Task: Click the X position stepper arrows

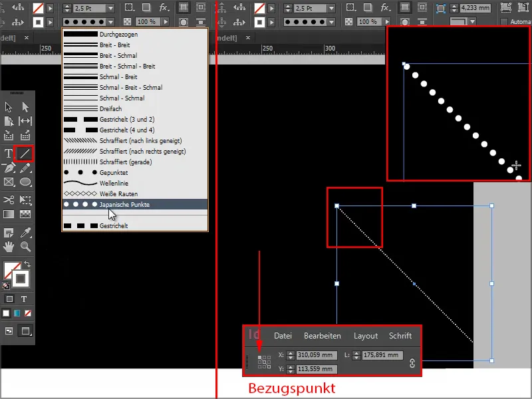Action: coord(291,355)
